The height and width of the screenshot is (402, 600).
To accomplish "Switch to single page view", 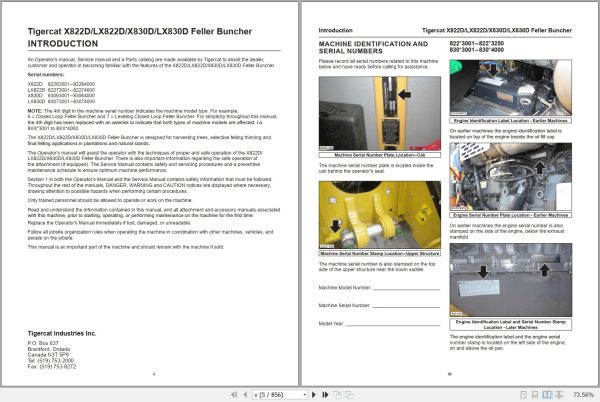I will coord(523,395).
